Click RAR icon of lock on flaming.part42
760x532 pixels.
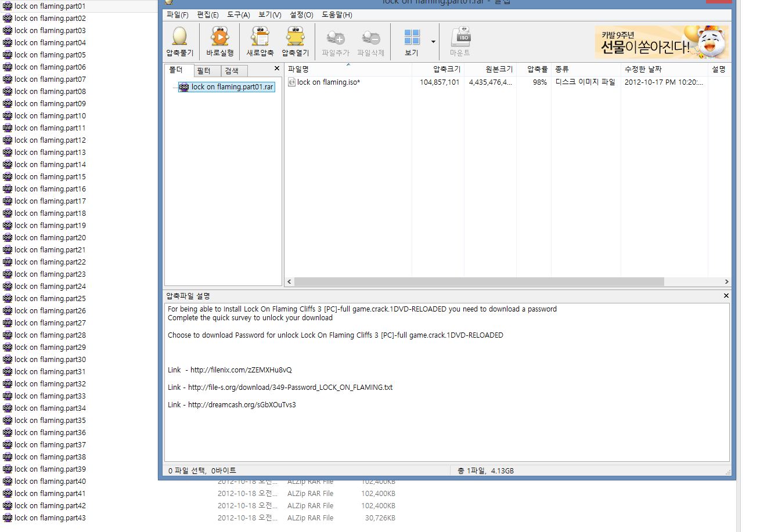tap(8, 506)
